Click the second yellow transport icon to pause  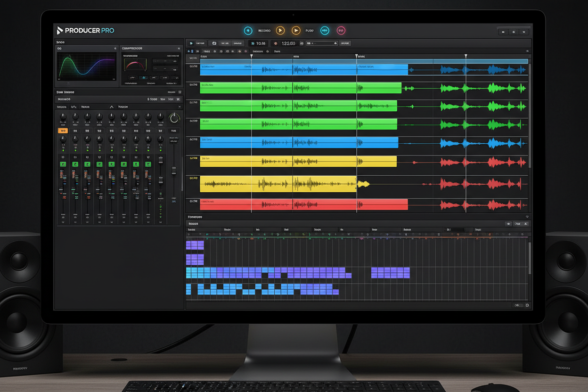point(296,31)
